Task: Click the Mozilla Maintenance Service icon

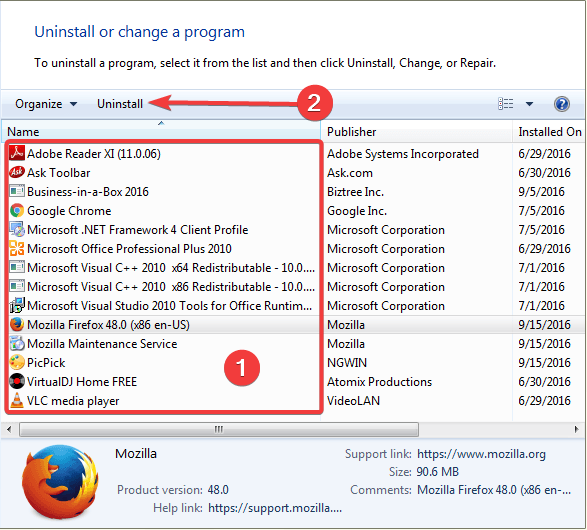Action: (x=17, y=343)
